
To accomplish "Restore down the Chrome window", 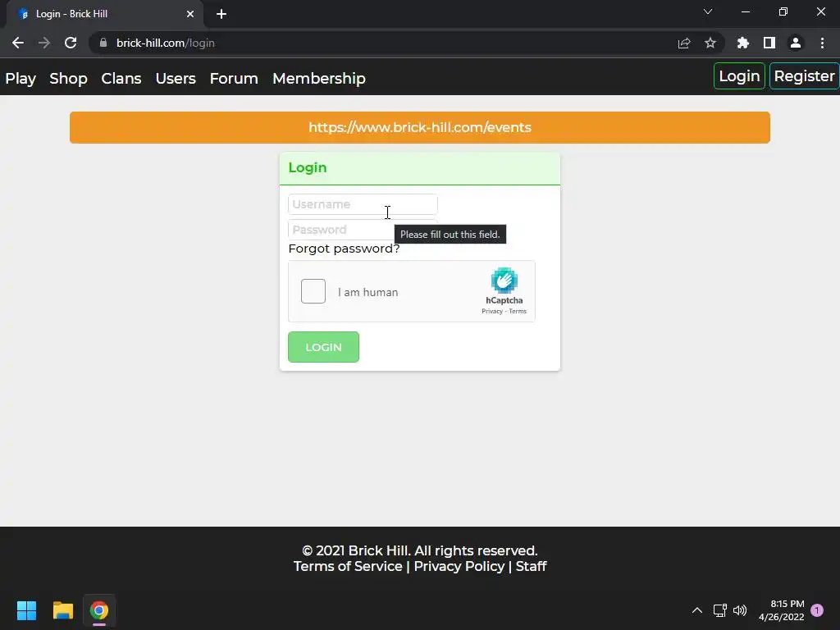I will point(783,11).
